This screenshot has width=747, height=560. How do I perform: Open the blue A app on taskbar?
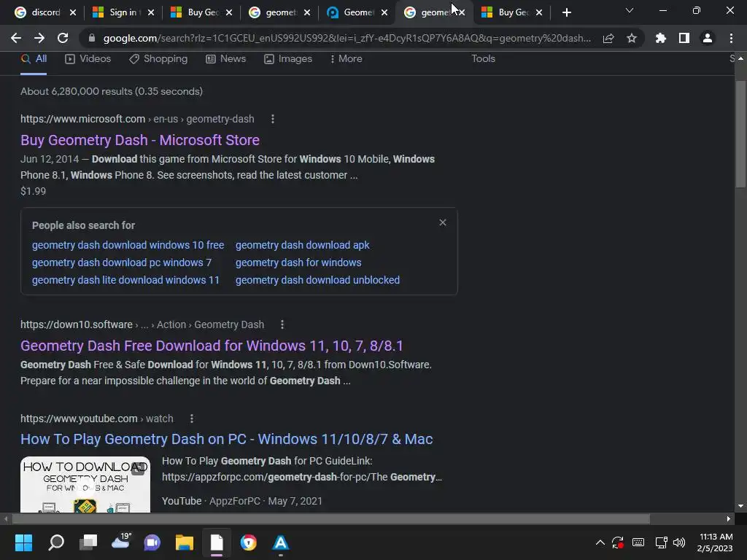281,542
